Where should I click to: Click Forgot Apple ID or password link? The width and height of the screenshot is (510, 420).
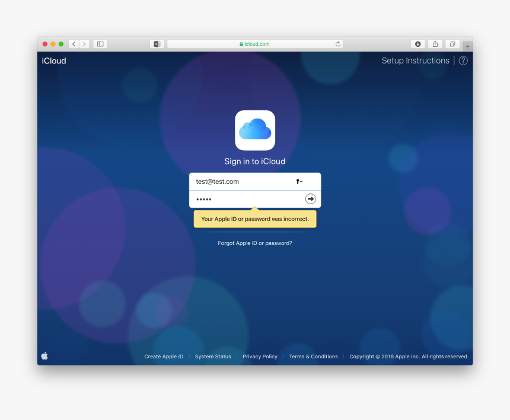click(255, 243)
